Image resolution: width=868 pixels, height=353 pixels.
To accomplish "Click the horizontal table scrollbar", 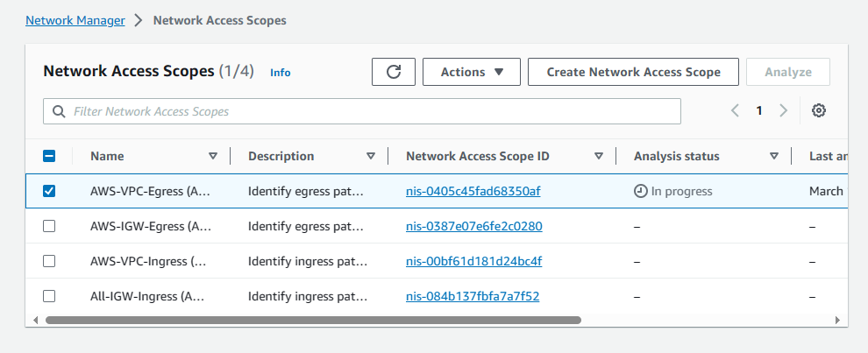I will click(313, 321).
